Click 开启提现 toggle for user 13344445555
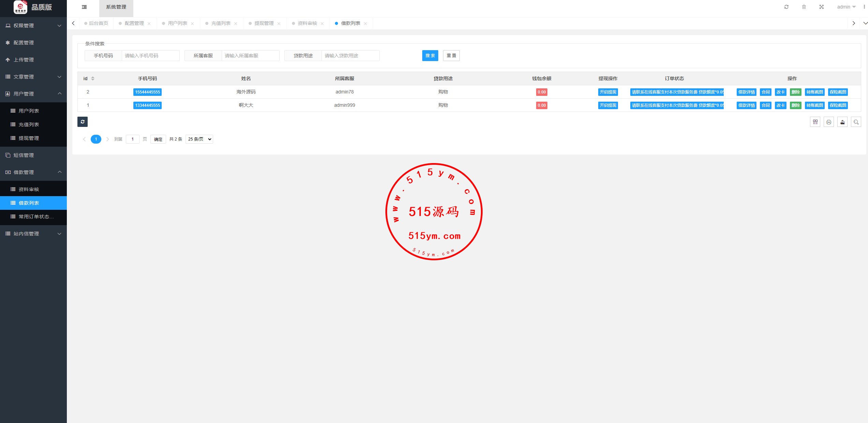 (x=608, y=105)
